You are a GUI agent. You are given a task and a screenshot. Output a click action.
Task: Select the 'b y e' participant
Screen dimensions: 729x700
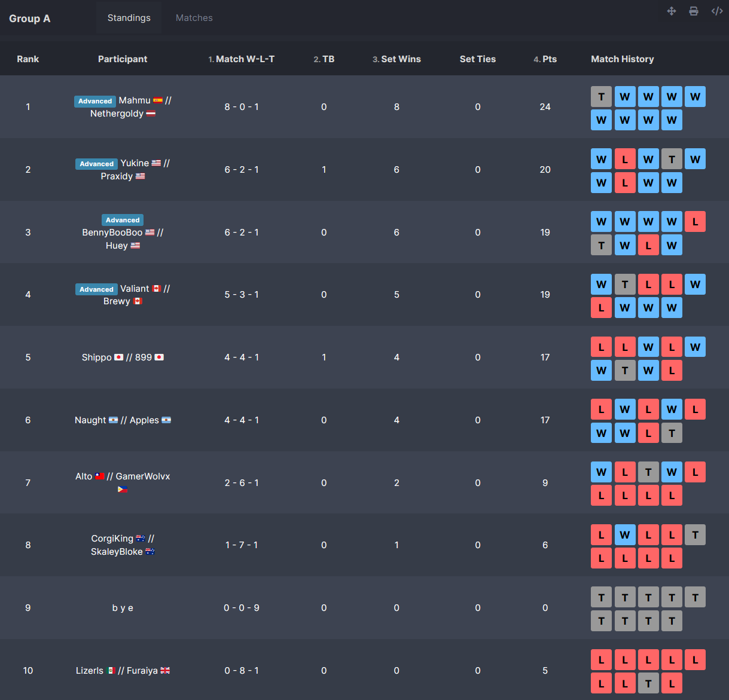coord(123,608)
